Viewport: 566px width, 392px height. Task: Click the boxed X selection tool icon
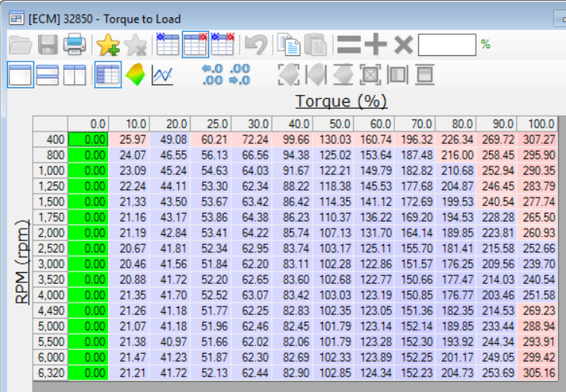(x=370, y=75)
